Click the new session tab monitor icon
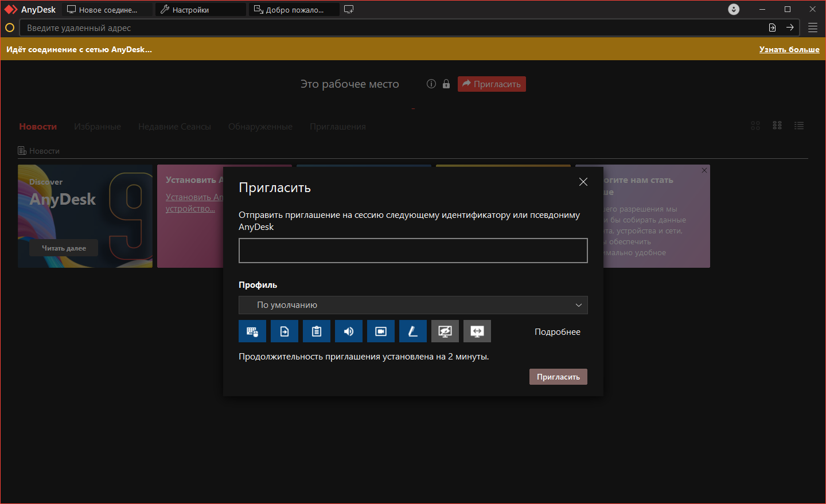 [x=349, y=9]
